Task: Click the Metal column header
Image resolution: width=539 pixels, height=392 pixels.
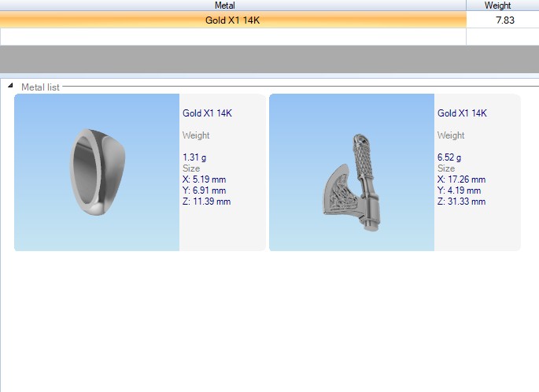Action: pos(224,6)
